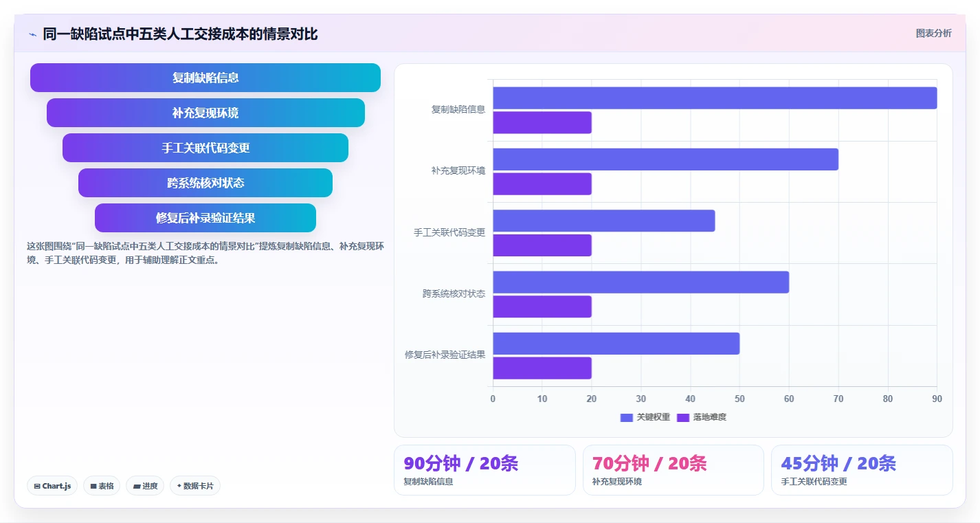Image resolution: width=980 pixels, height=523 pixels.
Task: Click the 补充复现环境 caption in the second data card
Action: [x=617, y=482]
